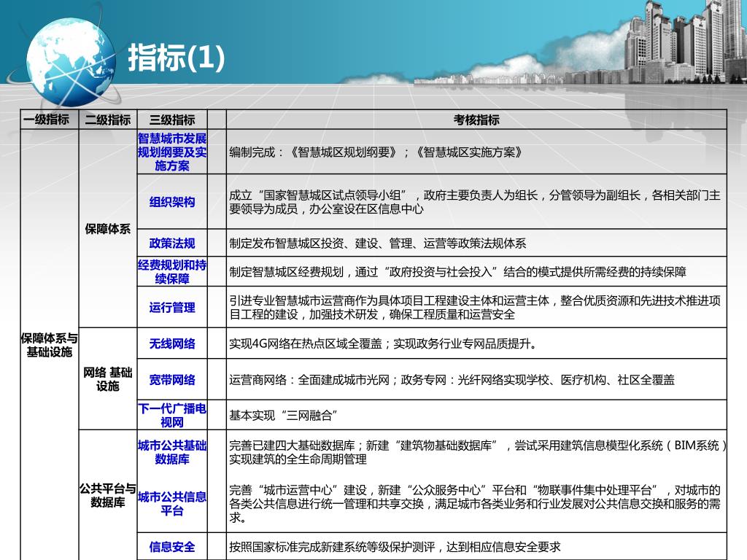This screenshot has width=747, height=560.
Task: Open the blue link 宽带网络
Action: tap(172, 379)
